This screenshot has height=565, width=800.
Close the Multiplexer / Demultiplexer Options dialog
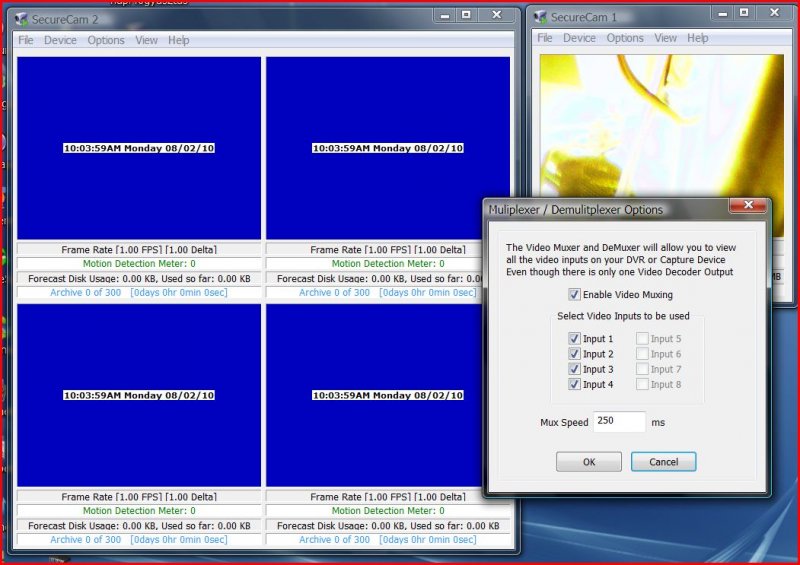tap(748, 205)
